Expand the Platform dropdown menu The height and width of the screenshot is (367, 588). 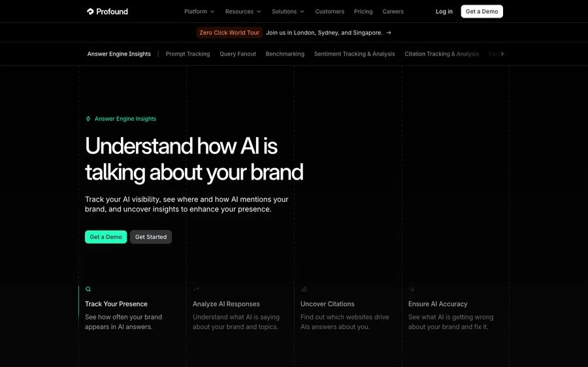(x=199, y=12)
